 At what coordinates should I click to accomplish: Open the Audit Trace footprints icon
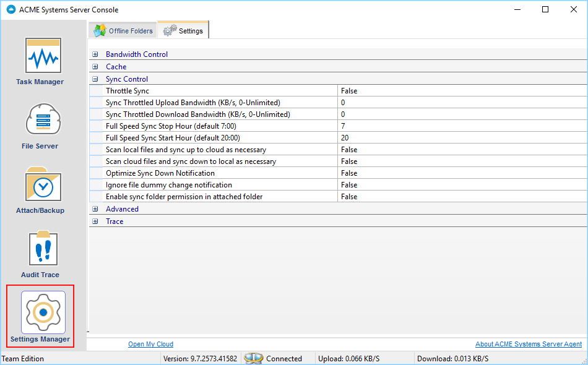43,248
